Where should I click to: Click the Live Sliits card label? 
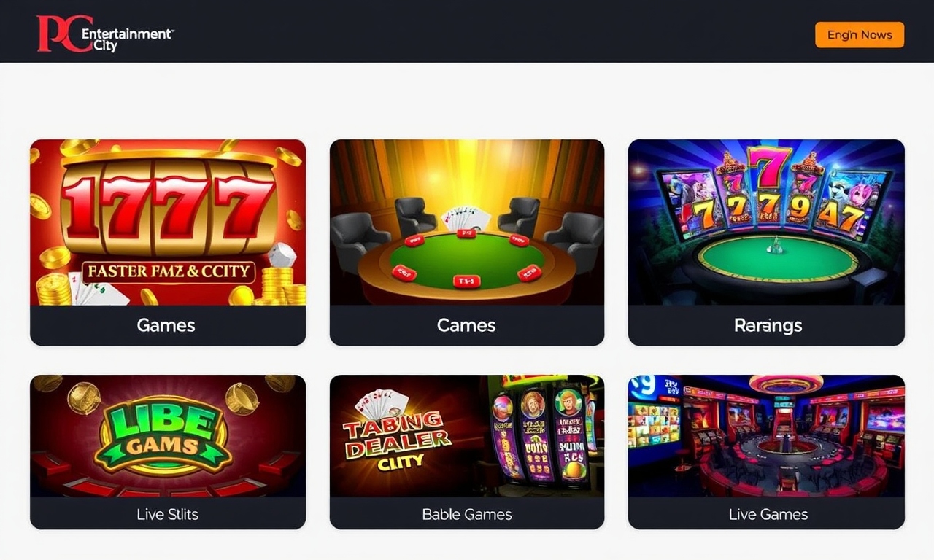pyautogui.click(x=167, y=514)
